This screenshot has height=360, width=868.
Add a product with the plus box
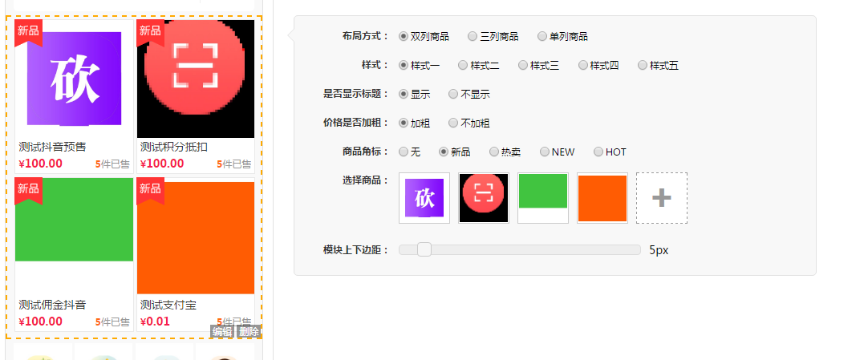[x=662, y=198]
